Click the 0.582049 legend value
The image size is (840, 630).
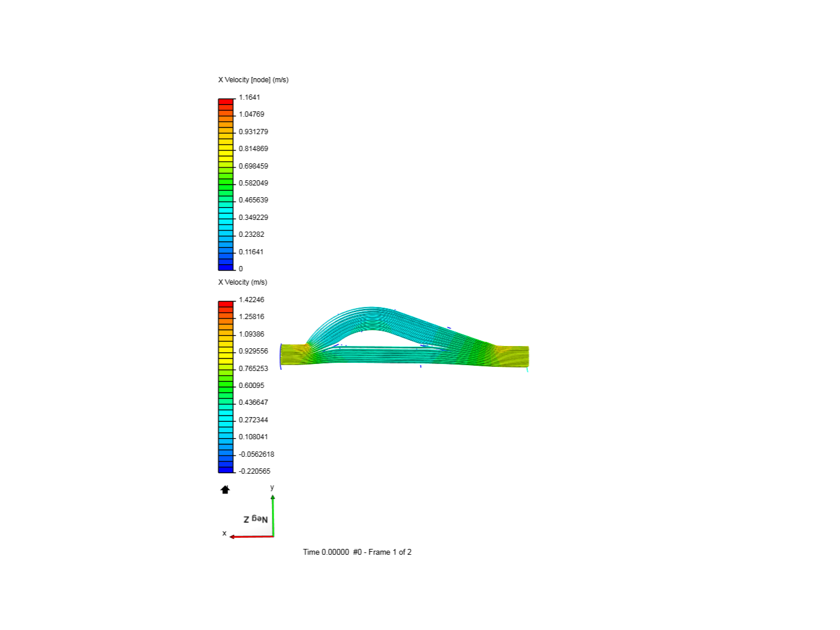[253, 183]
